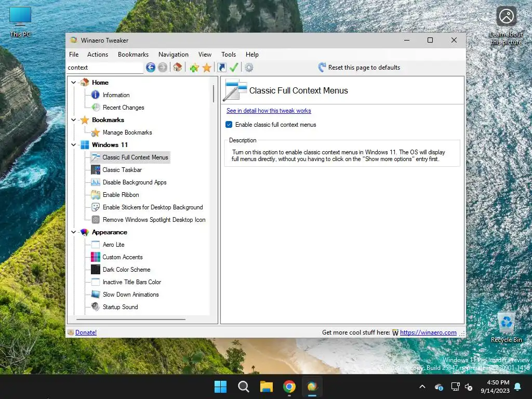Toggle Enable classic full context menus checkbox

point(229,125)
